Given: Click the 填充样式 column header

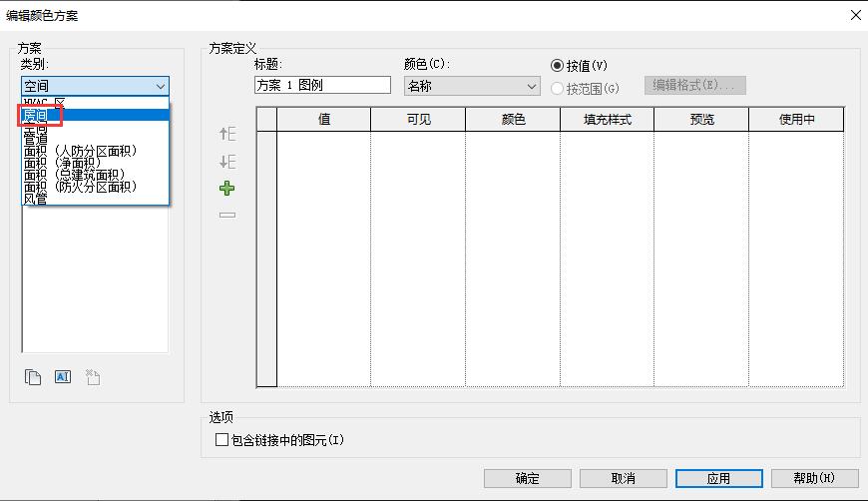Looking at the screenshot, I should coord(608,119).
